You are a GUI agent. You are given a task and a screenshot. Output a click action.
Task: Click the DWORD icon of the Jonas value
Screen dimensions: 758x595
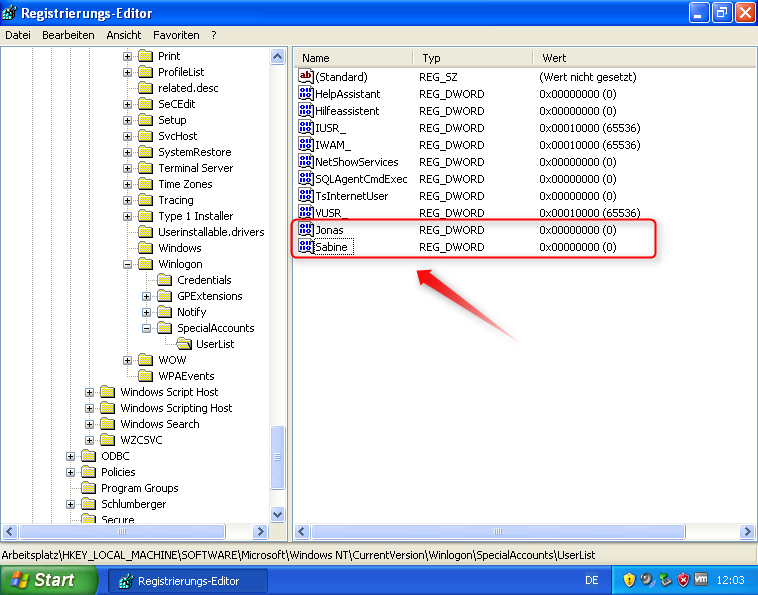tap(306, 229)
